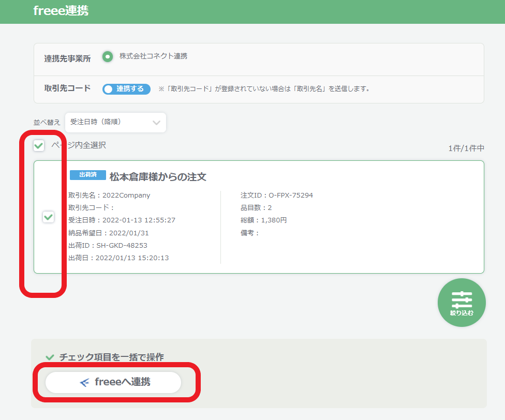Click the freee連携 page heading
The height and width of the screenshot is (420, 505).
coord(61,11)
